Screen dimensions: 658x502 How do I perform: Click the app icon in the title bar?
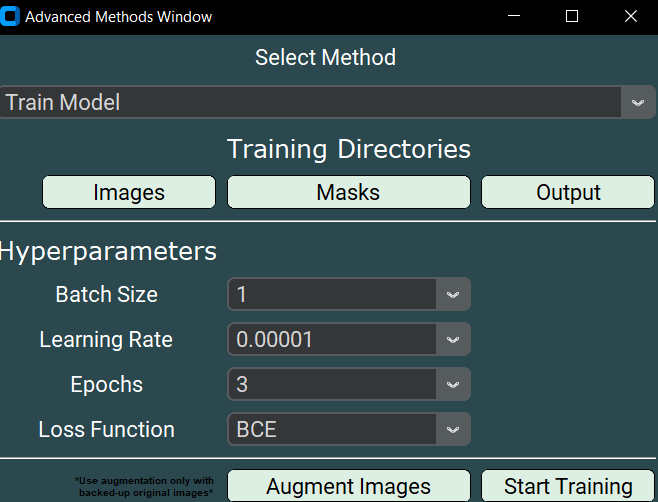11,17
